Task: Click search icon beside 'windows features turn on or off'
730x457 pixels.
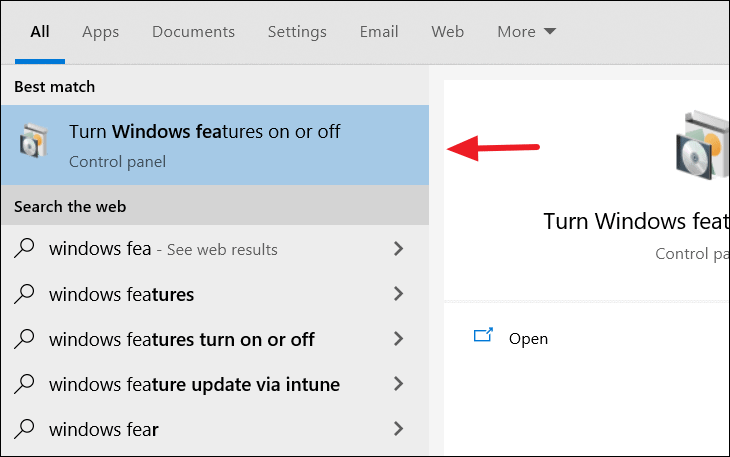Action: (x=24, y=339)
